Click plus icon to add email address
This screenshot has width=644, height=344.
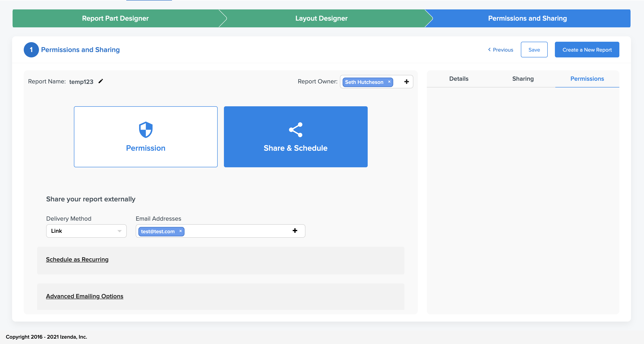pos(295,231)
